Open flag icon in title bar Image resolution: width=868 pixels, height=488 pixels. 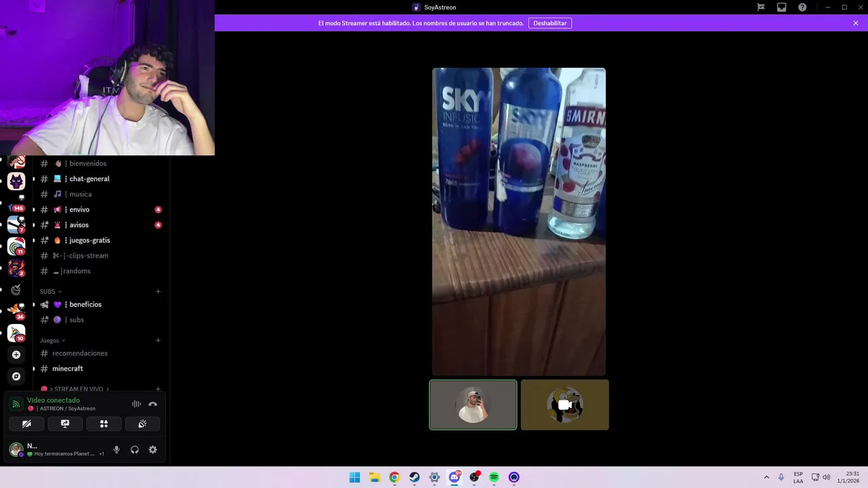[x=761, y=7]
